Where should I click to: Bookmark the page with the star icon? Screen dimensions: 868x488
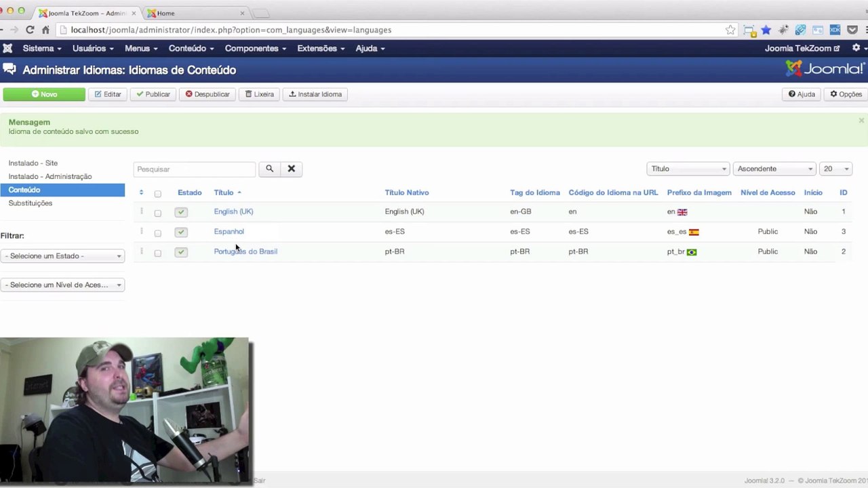coord(730,30)
